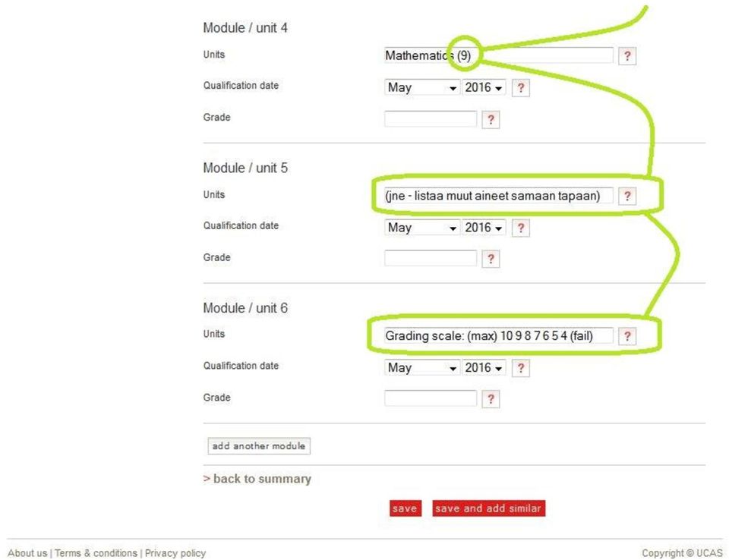Click Module 5 Grade input field
729x560 pixels.
tap(431, 258)
